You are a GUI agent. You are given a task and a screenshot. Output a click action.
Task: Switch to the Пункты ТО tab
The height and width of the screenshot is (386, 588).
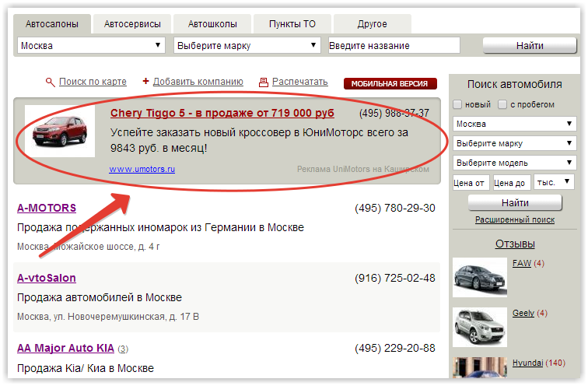pos(292,24)
